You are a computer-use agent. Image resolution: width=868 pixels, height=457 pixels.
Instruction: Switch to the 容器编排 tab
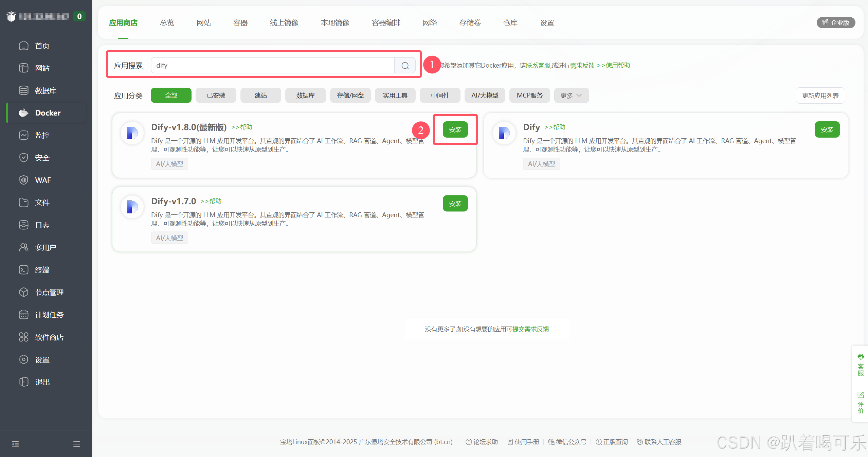pyautogui.click(x=386, y=23)
